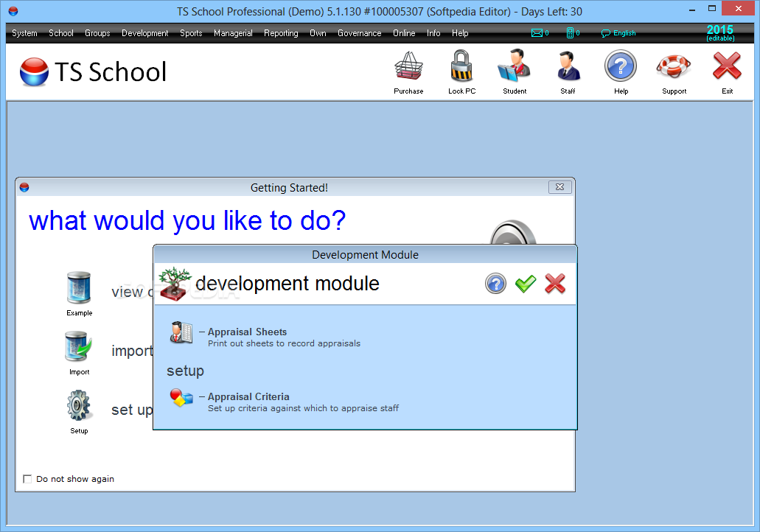Screen dimensions: 760x532
Task: Open the Staff toolbar icon
Action: pos(568,66)
